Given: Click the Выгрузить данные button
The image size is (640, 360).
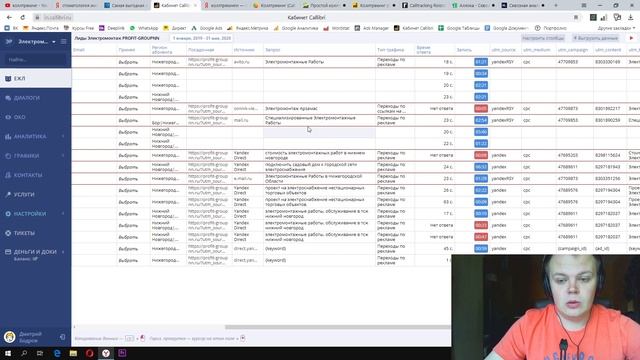Looking at the screenshot, I should (x=596, y=38).
